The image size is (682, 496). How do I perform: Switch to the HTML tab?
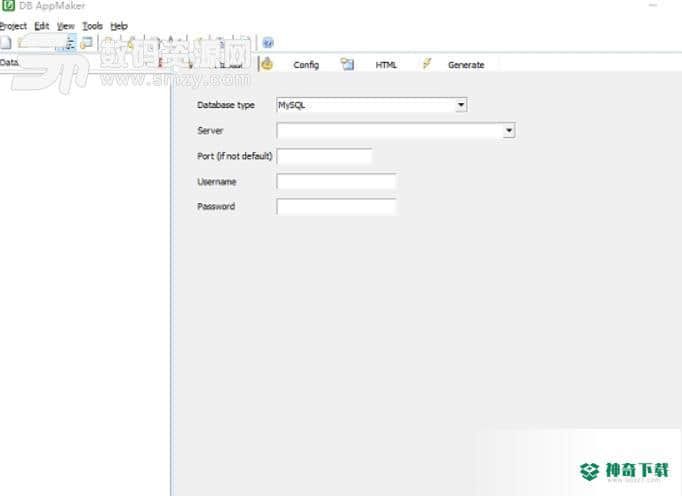386,65
